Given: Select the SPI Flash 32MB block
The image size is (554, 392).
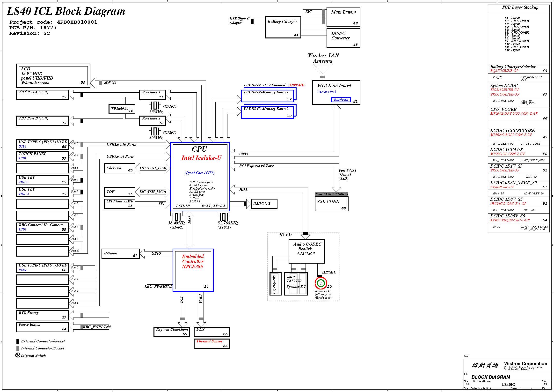Looking at the screenshot, I should pos(119,204).
